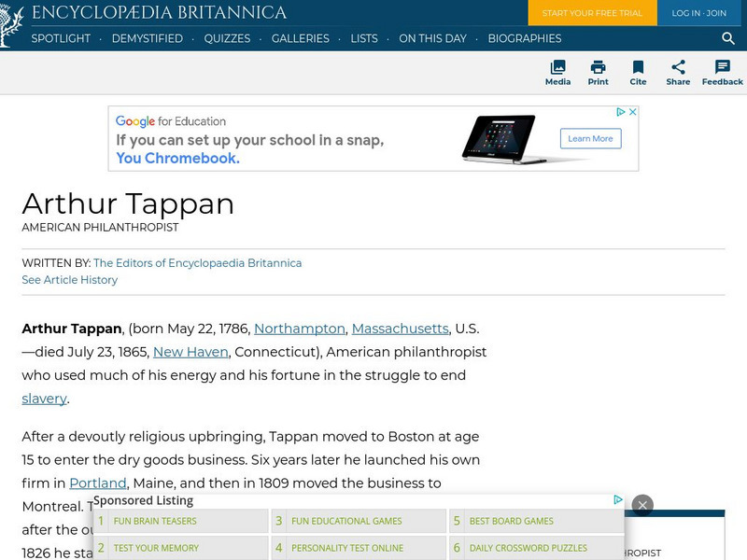Viewport: 747px width, 560px height.
Task: Open On This Day page
Action: (x=432, y=38)
